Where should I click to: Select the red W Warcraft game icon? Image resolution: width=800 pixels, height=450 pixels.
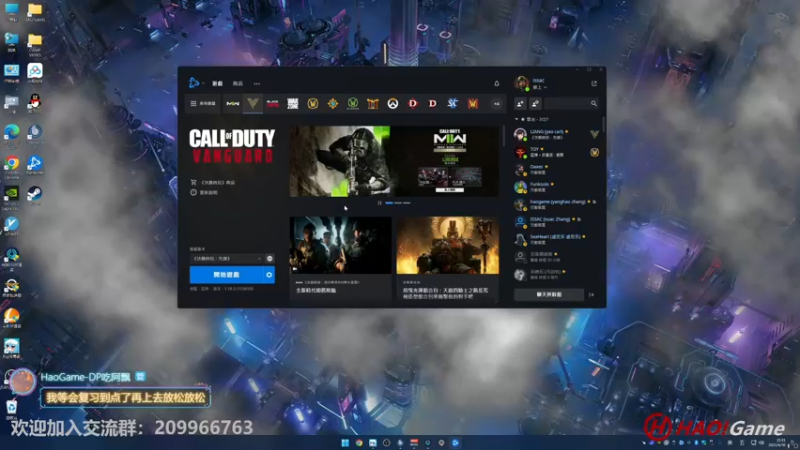[x=473, y=104]
